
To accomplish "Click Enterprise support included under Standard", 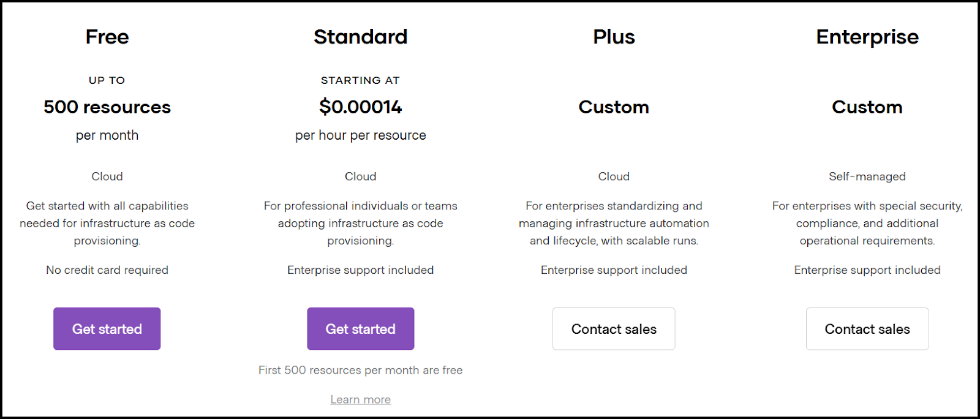I will point(360,270).
